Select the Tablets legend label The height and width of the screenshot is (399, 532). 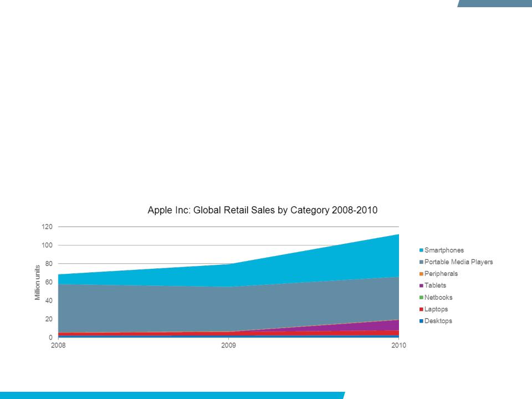tap(436, 285)
